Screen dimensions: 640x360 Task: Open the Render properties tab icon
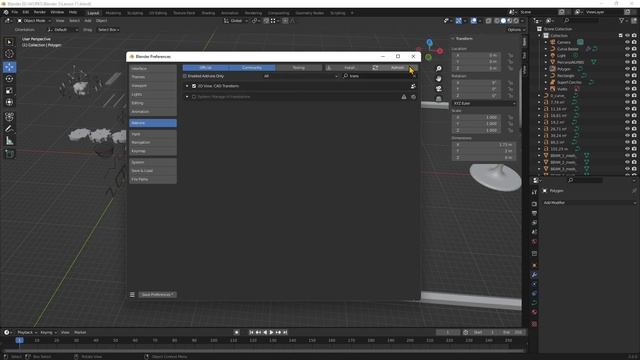click(x=534, y=204)
